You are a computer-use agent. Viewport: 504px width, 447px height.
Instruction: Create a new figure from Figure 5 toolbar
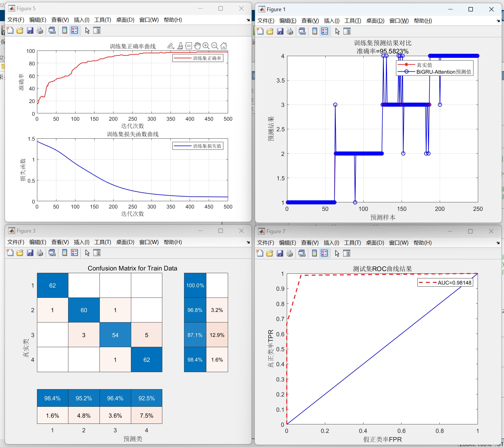point(10,30)
